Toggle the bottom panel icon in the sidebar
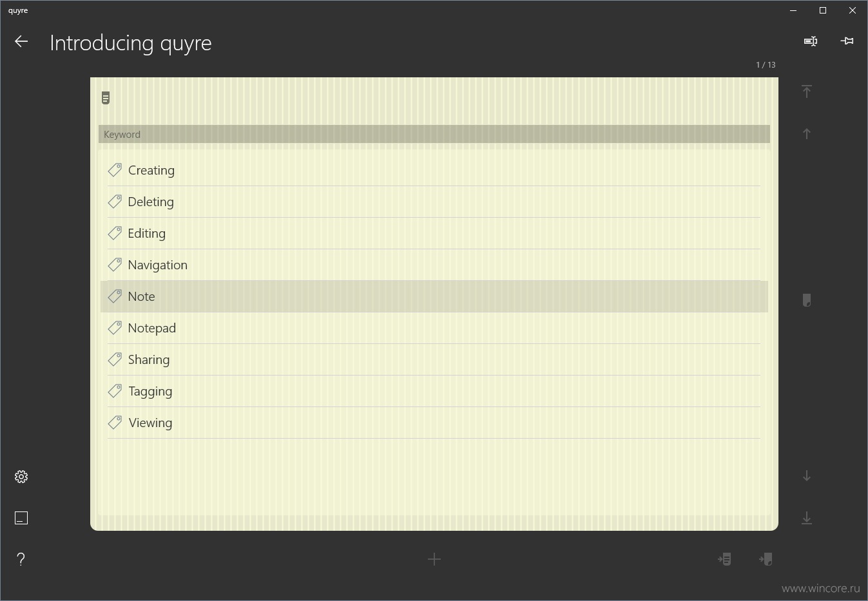 [x=21, y=518]
